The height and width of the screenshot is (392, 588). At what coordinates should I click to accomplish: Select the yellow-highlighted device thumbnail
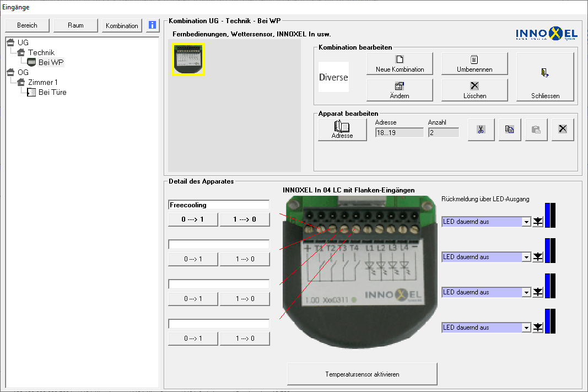(188, 60)
